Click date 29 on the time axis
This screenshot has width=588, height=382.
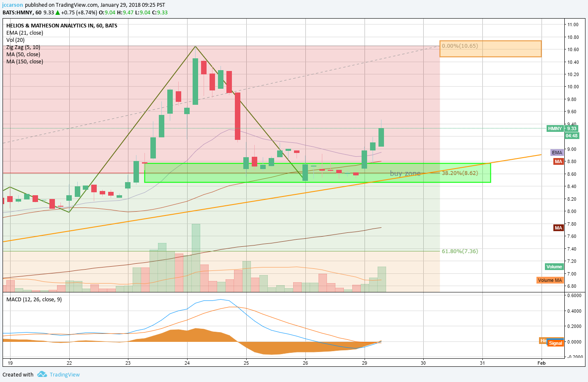pyautogui.click(x=365, y=363)
